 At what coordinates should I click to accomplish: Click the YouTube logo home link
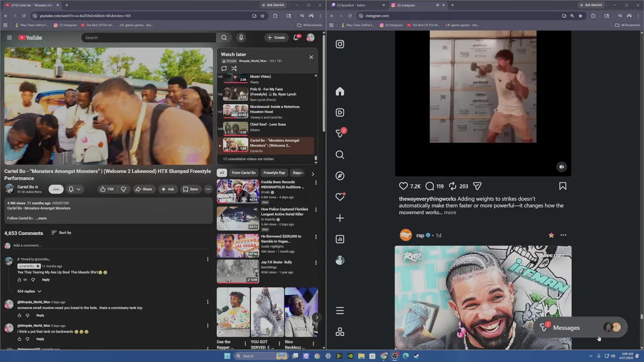[30, 38]
